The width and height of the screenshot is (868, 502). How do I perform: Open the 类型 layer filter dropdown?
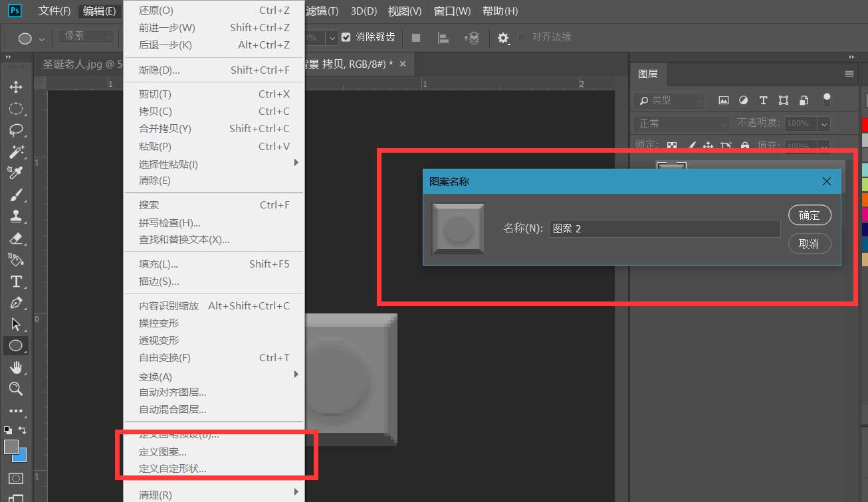(x=669, y=100)
